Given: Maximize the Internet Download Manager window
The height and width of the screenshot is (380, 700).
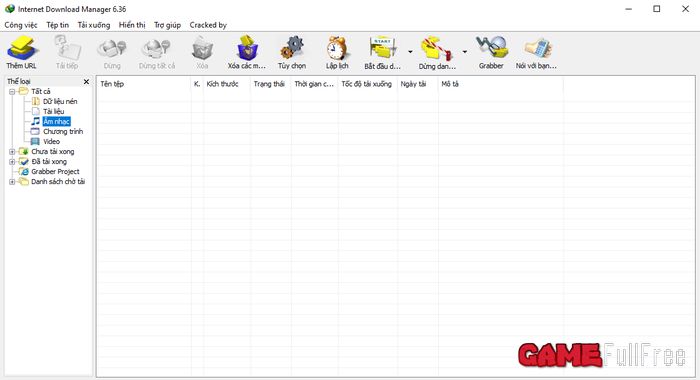Looking at the screenshot, I should [x=657, y=9].
